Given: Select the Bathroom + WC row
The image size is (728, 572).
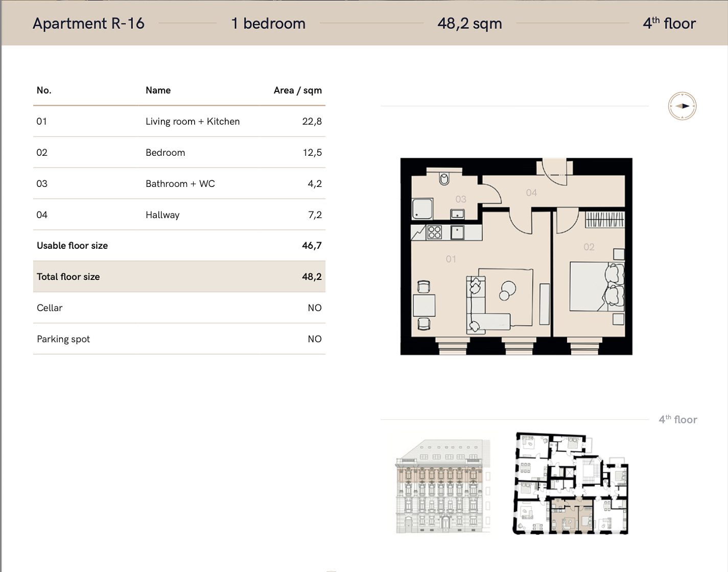Looking at the screenshot, I should click(179, 184).
